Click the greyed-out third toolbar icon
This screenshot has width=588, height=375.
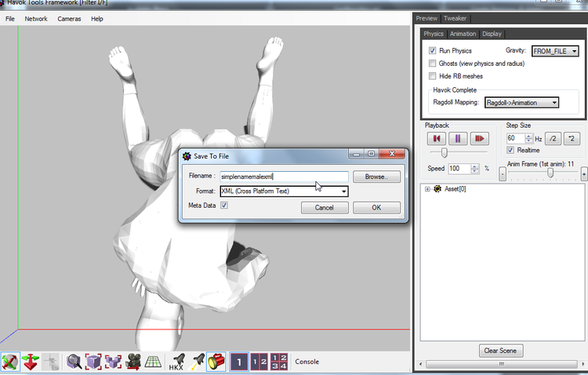click(x=51, y=362)
